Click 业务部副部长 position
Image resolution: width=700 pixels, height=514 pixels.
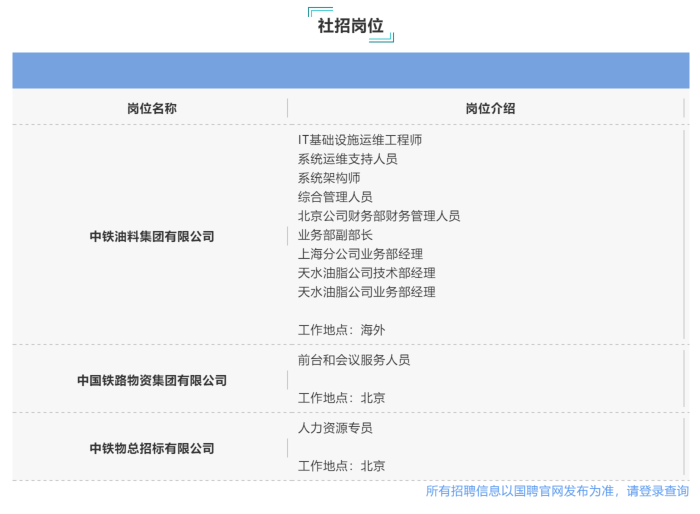pyautogui.click(x=335, y=235)
